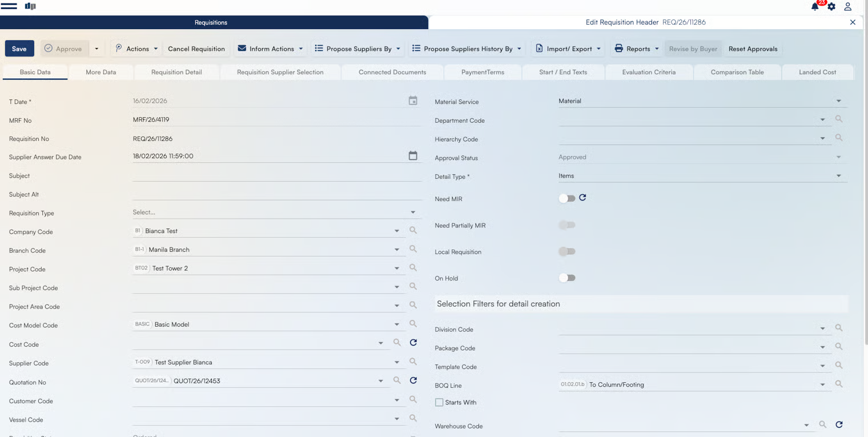868x437 pixels.
Task: Open the Comparison Table tab
Action: click(x=737, y=73)
